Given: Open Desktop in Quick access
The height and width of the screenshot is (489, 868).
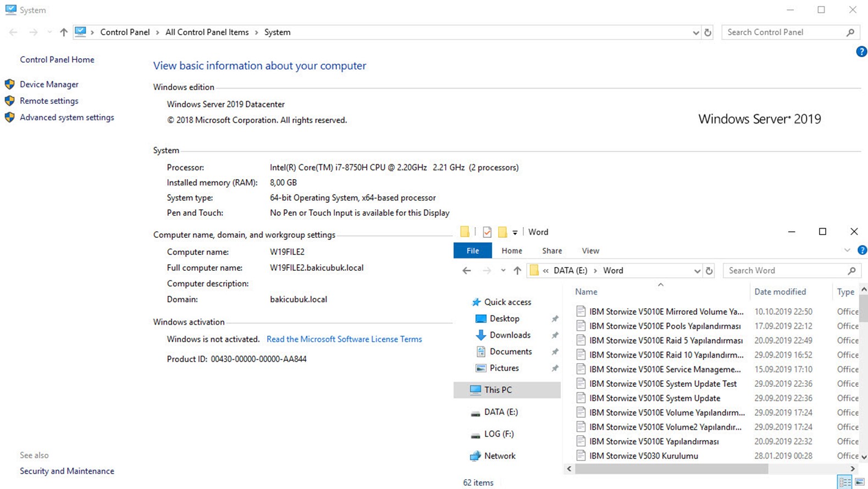Looking at the screenshot, I should point(505,319).
